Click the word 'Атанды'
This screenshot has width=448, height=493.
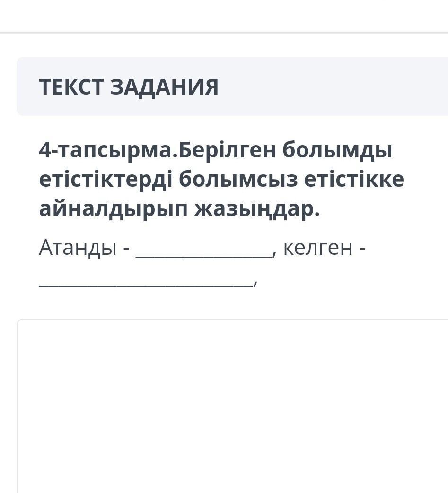[78, 248]
